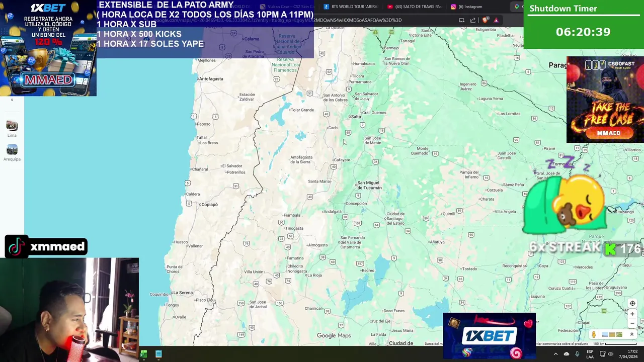The image size is (644, 362).
Task: Click the Antofagasta city label
Action: pos(211,78)
